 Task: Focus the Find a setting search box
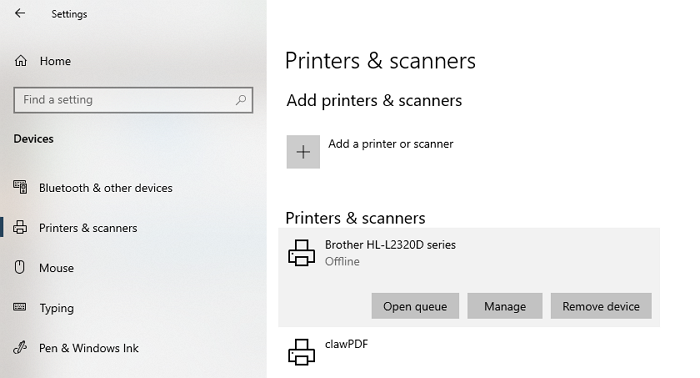click(x=133, y=100)
